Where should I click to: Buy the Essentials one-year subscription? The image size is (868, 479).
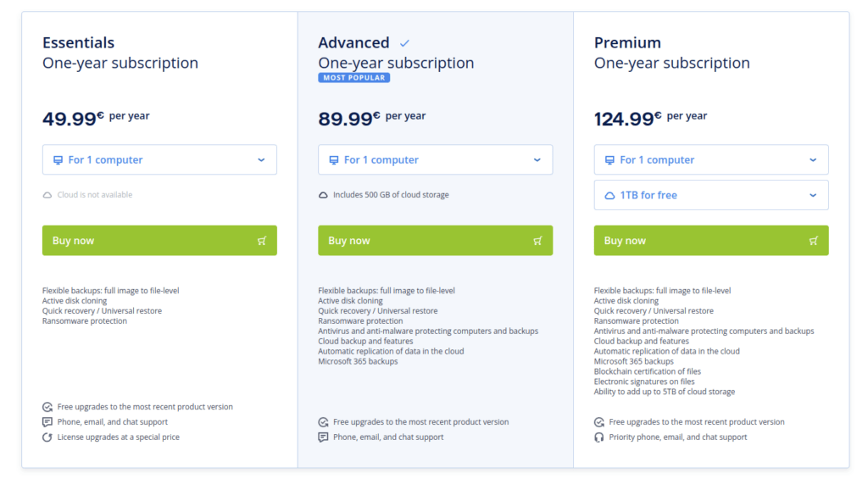point(159,240)
